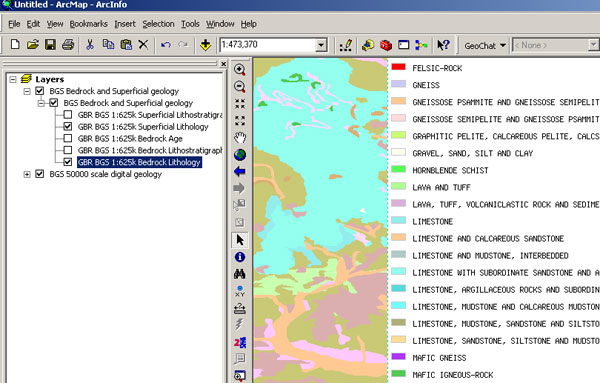600x383 pixels.
Task: Select the Zoom In tool
Action: pos(240,69)
